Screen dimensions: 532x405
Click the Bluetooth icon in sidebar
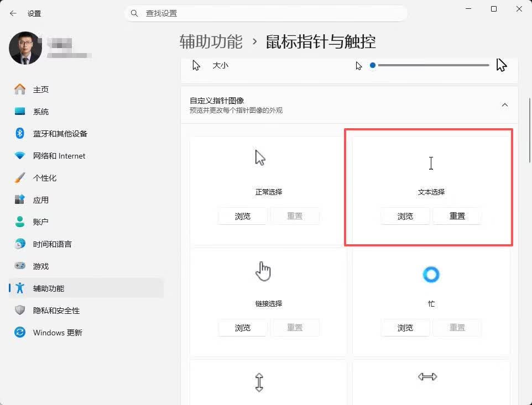pos(20,134)
